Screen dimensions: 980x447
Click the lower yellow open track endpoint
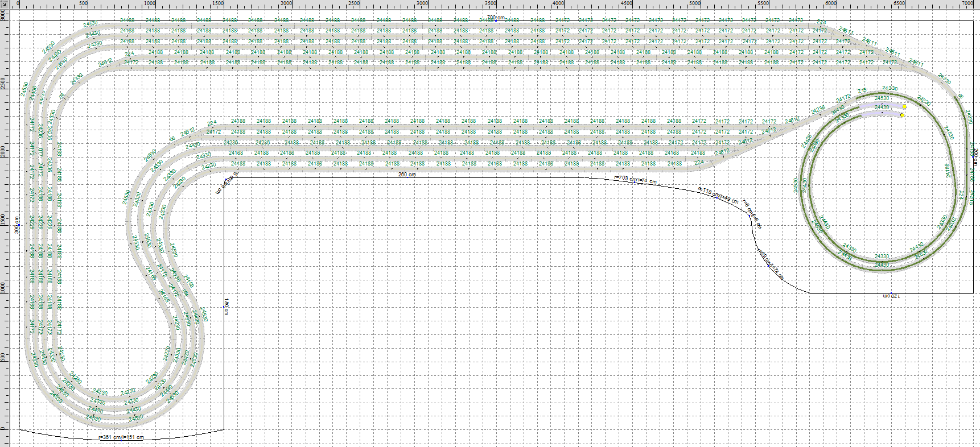[x=902, y=115]
